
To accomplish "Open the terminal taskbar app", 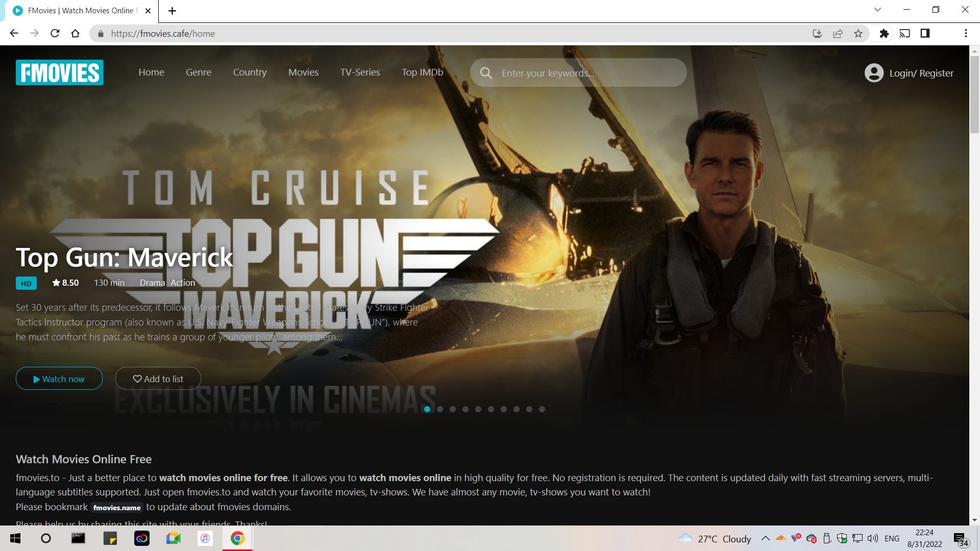I will coord(78,538).
